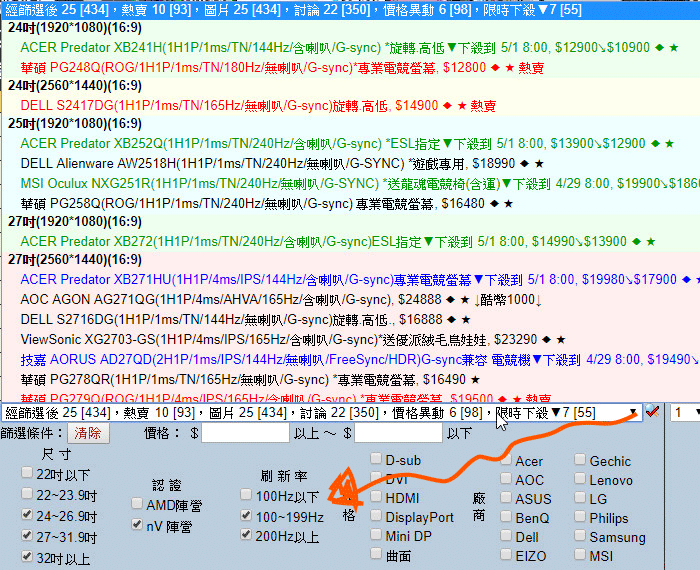This screenshot has height=570, width=700.
Task: Enable the AMD陣營 certification checkbox
Action: (137, 503)
